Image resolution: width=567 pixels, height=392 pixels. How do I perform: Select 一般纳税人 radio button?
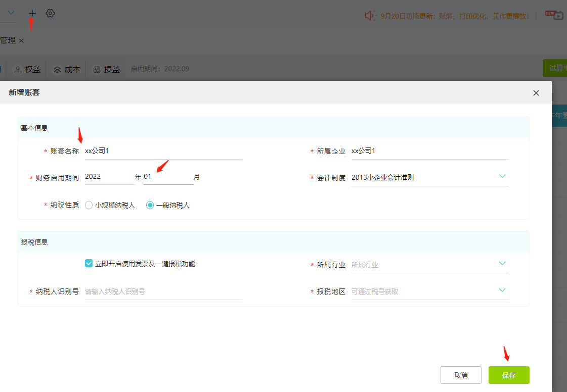(x=150, y=206)
